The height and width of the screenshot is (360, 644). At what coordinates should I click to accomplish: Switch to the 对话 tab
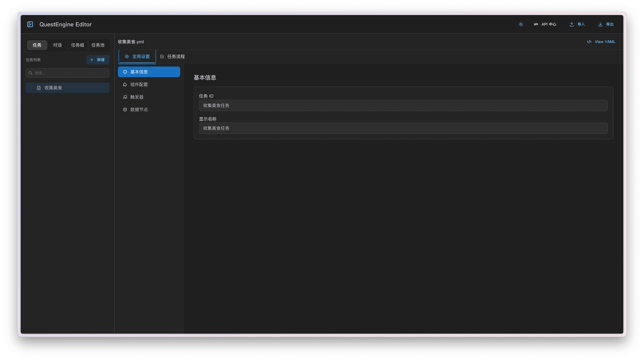pyautogui.click(x=57, y=45)
